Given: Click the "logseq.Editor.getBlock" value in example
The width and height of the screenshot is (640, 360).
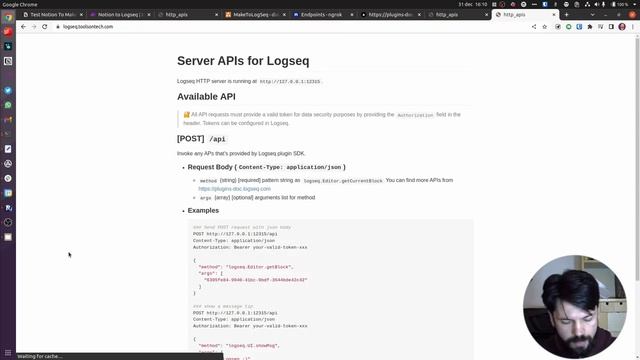Looking at the screenshot, I should pyautogui.click(x=259, y=267).
